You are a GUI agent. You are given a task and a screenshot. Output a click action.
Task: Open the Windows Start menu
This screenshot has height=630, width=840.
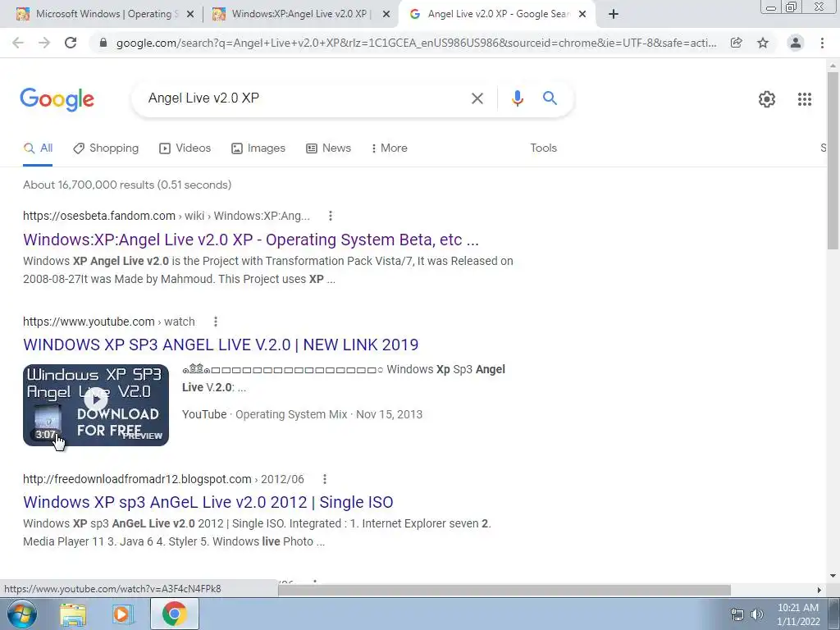pos(22,614)
